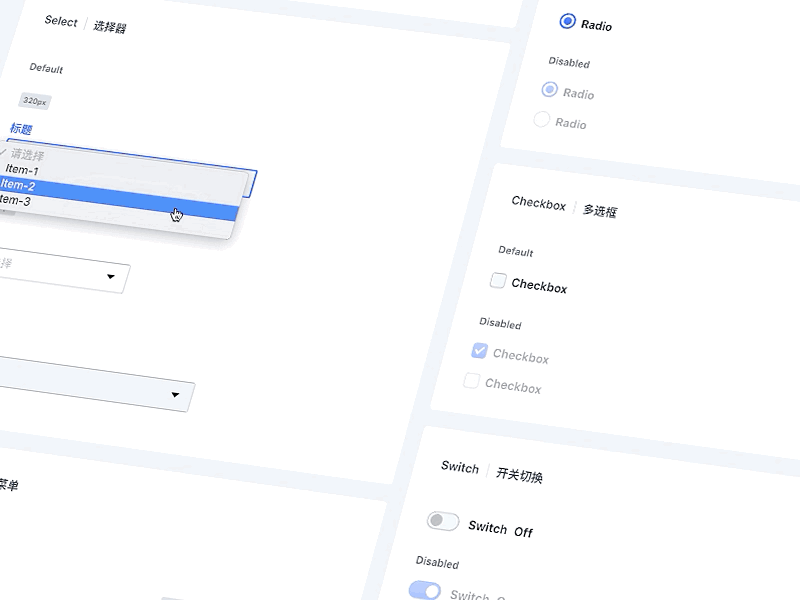Click the Select 选择器 section heading

(x=85, y=24)
